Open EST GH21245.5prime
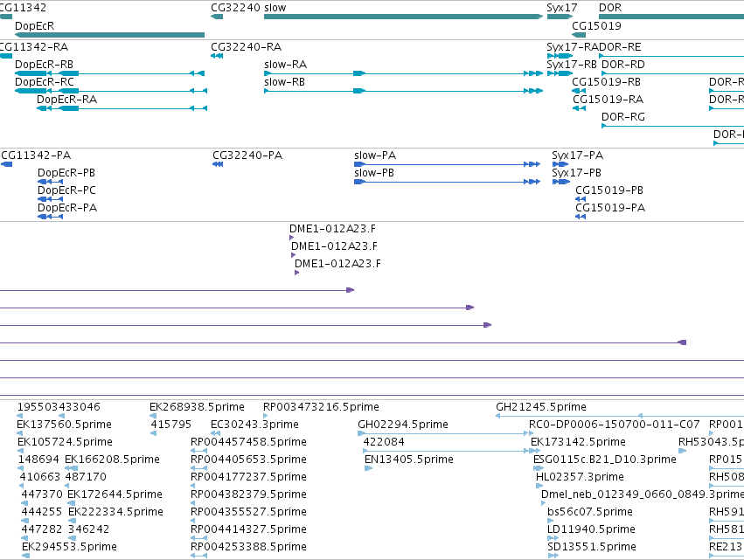The width and height of the screenshot is (744, 560). [541, 407]
